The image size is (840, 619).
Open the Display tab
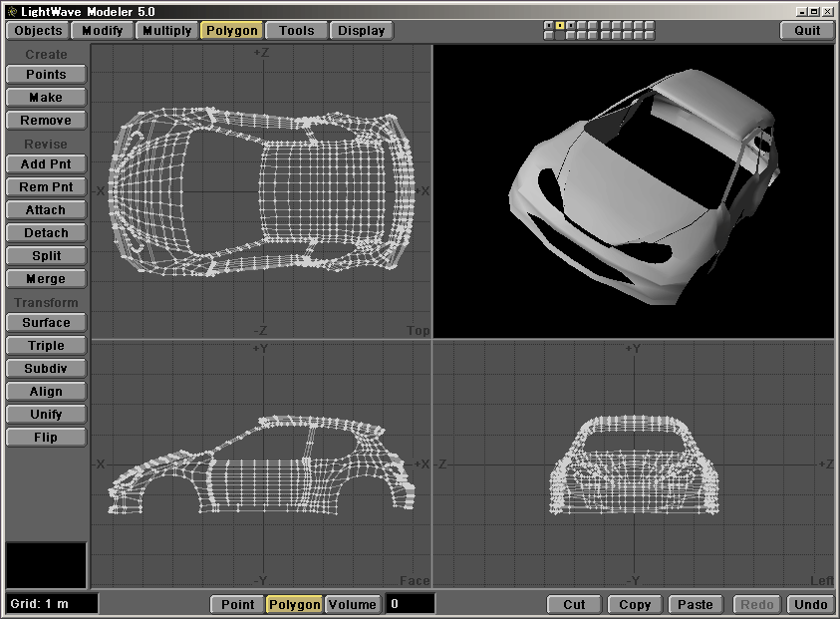point(361,30)
